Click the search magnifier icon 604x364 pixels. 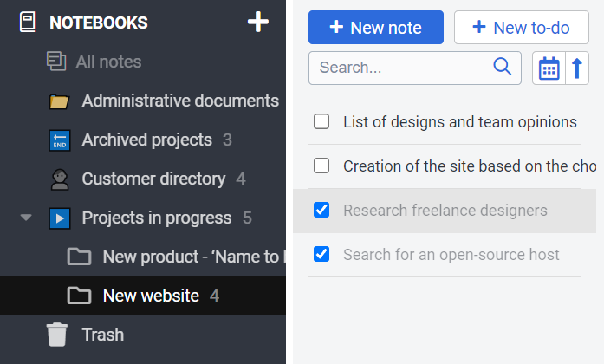click(x=503, y=68)
